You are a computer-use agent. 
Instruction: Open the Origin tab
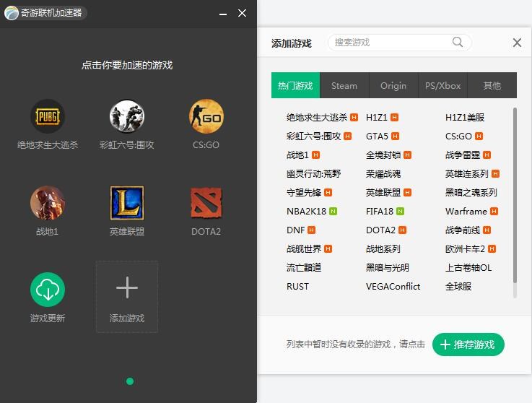coord(393,85)
